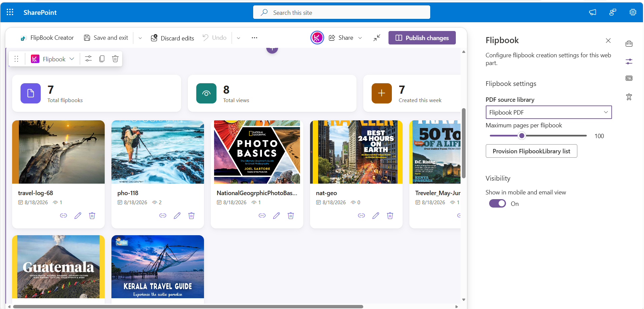644x309 pixels.
Task: Click the collapse arrows icon near Share
Action: 377,38
